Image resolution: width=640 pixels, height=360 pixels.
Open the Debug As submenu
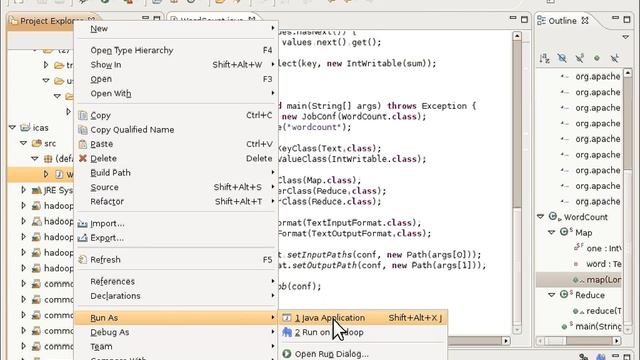click(x=110, y=332)
